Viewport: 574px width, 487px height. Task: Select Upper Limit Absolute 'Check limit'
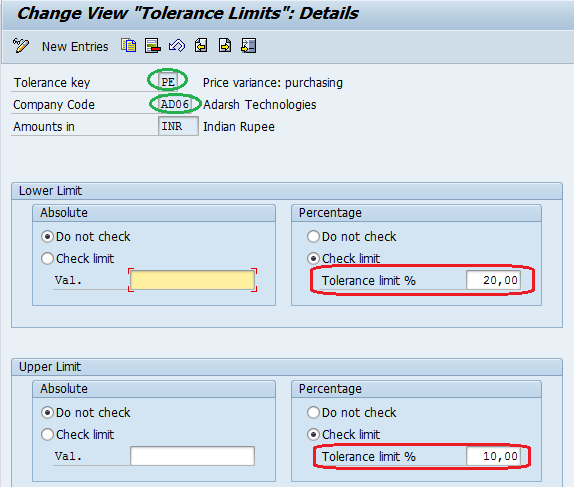coord(47,435)
